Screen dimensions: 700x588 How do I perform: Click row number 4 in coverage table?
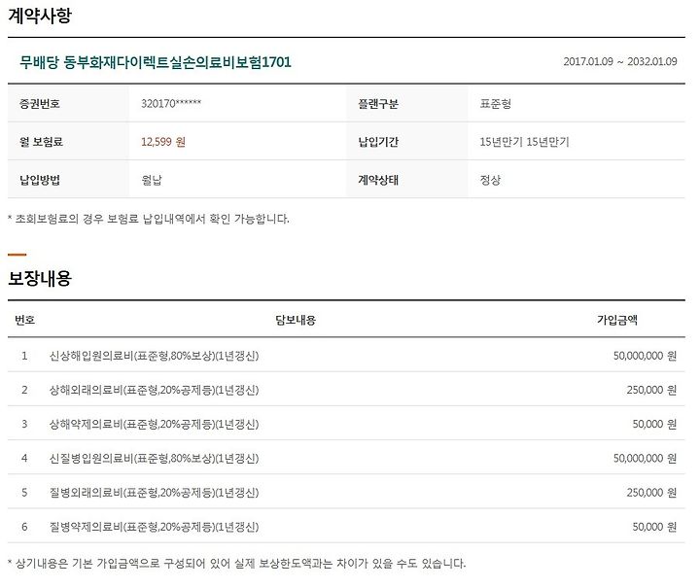pyautogui.click(x=24, y=458)
